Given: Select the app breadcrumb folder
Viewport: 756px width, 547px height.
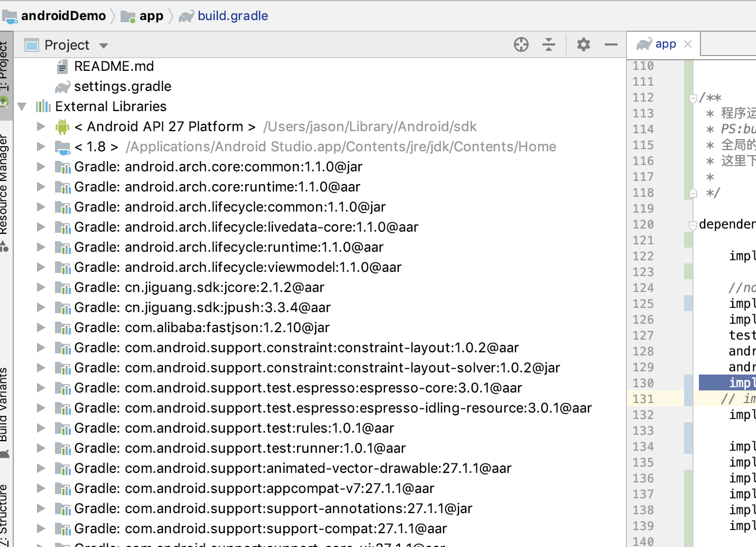Looking at the screenshot, I should pyautogui.click(x=142, y=16).
